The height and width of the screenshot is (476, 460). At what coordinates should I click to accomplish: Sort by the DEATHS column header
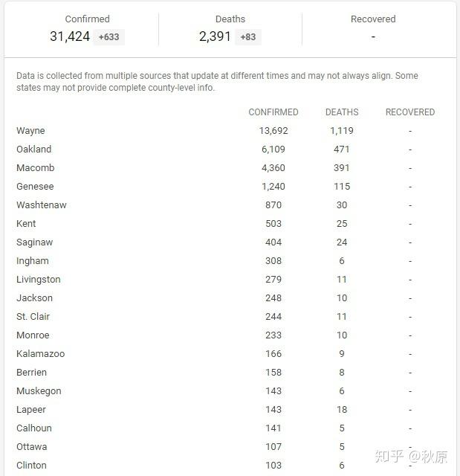tap(342, 112)
